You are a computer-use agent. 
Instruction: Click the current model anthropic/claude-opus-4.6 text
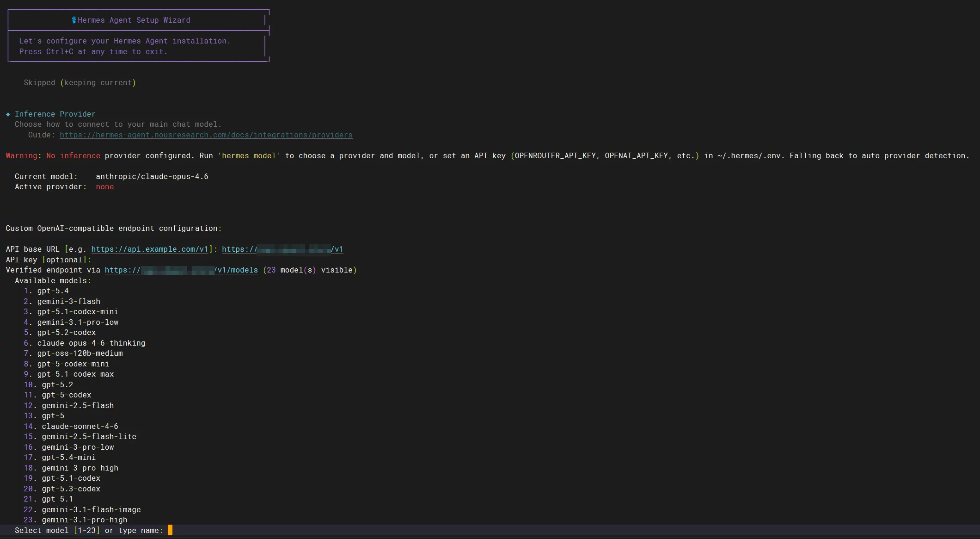click(x=152, y=177)
